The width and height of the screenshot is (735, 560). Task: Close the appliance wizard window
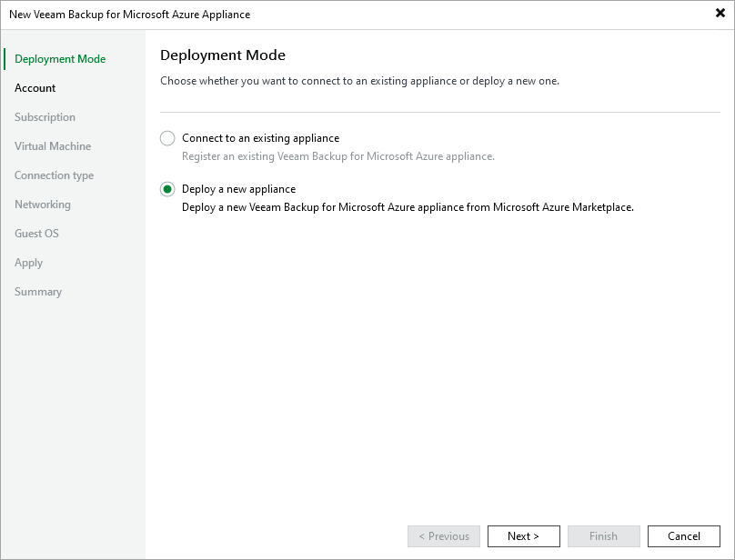pos(720,13)
